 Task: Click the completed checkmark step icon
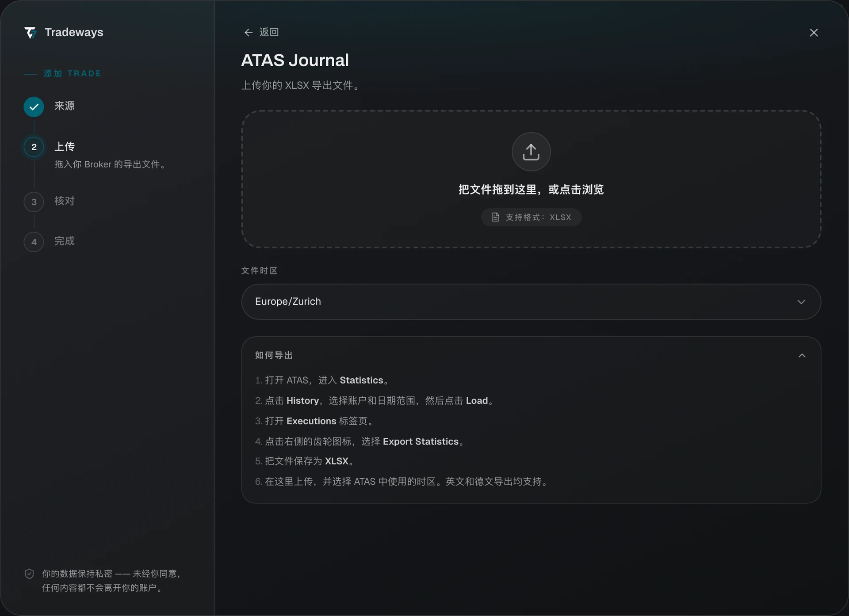[x=34, y=106]
